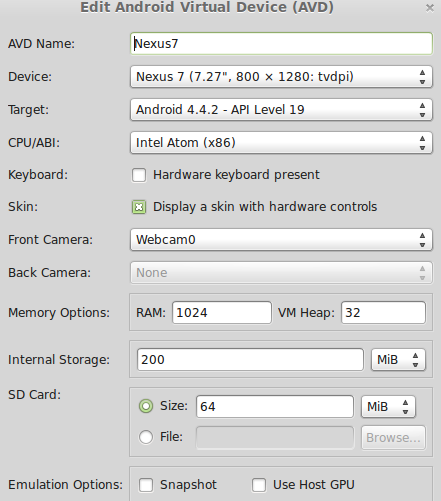Viewport: 441px width, 501px height.
Task: Click the Emulation Options label
Action: pyautogui.click(x=65, y=485)
